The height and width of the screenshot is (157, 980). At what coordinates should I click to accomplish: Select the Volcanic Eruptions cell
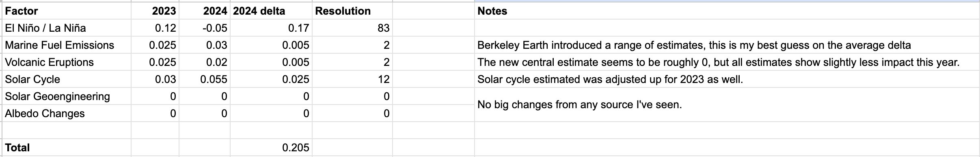point(67,62)
